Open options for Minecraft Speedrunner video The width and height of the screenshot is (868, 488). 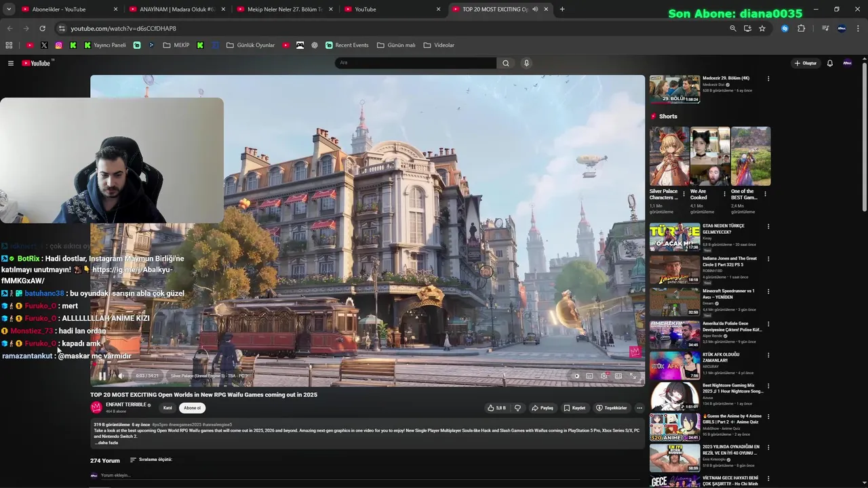tap(768, 291)
